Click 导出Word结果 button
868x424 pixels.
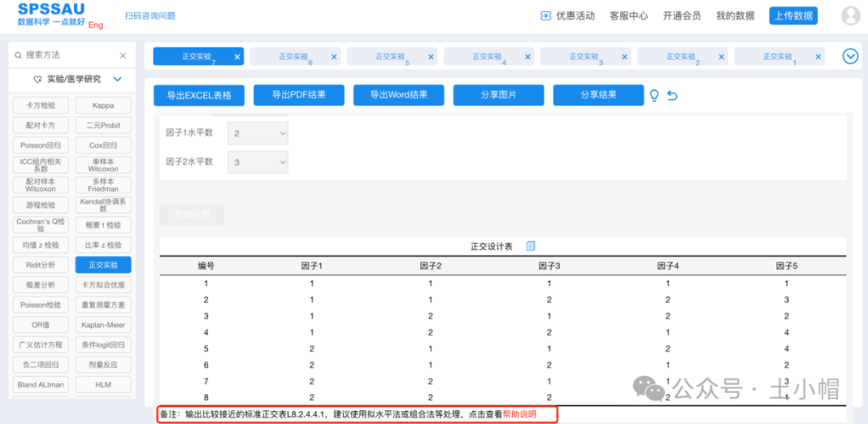[x=399, y=95]
